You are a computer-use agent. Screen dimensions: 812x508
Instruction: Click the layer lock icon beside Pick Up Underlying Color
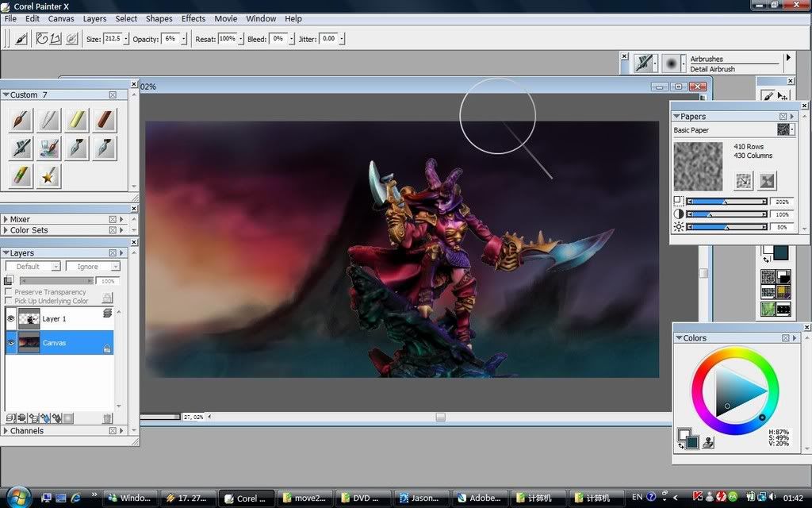107,298
